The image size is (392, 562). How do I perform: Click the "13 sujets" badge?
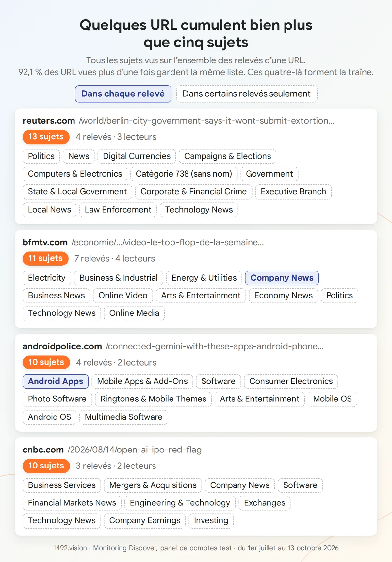tap(46, 137)
